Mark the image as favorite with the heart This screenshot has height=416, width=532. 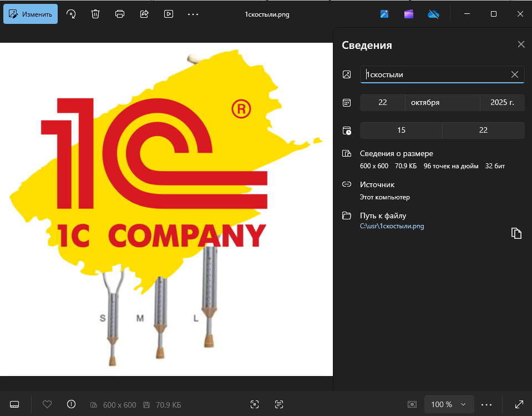[47, 404]
